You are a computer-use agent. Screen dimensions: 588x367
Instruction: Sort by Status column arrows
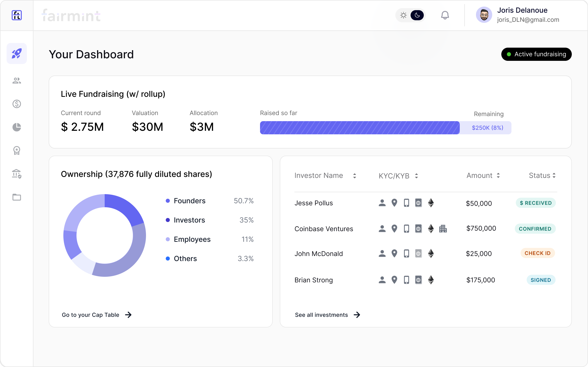554,176
